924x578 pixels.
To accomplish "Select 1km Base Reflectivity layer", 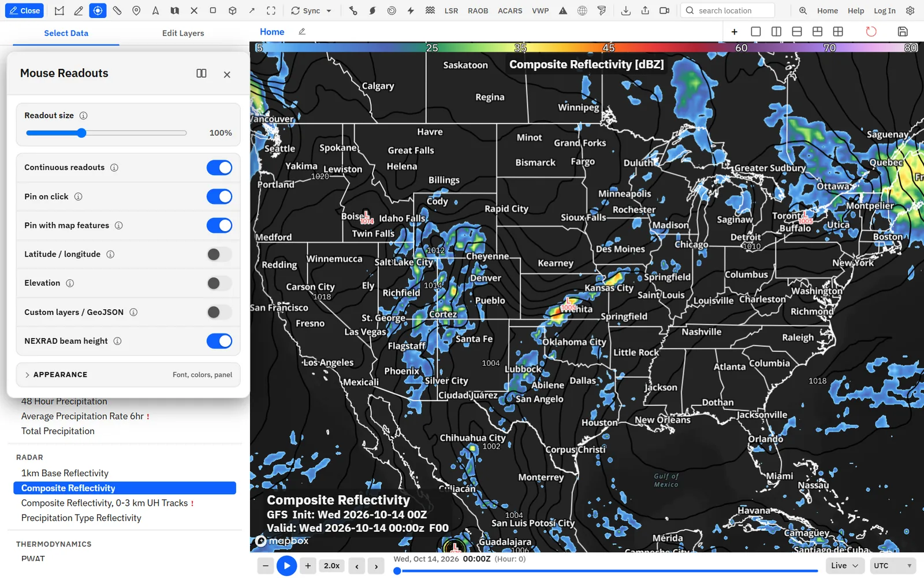I will coord(65,473).
